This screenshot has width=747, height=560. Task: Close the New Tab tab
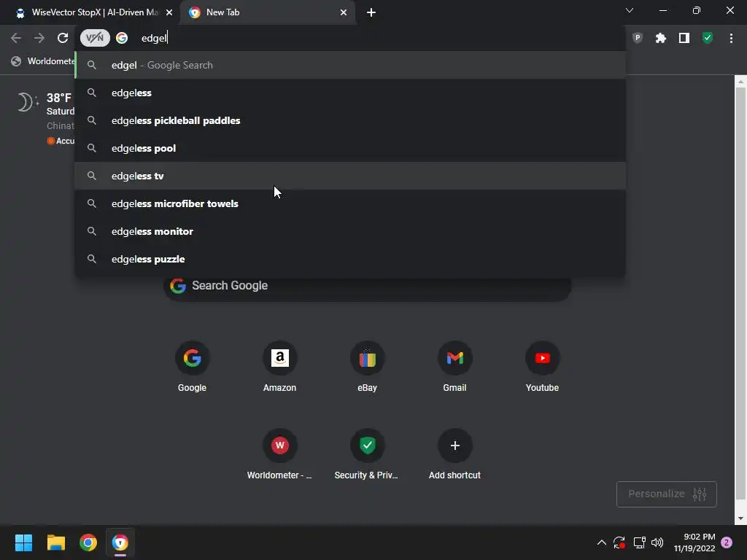click(344, 12)
